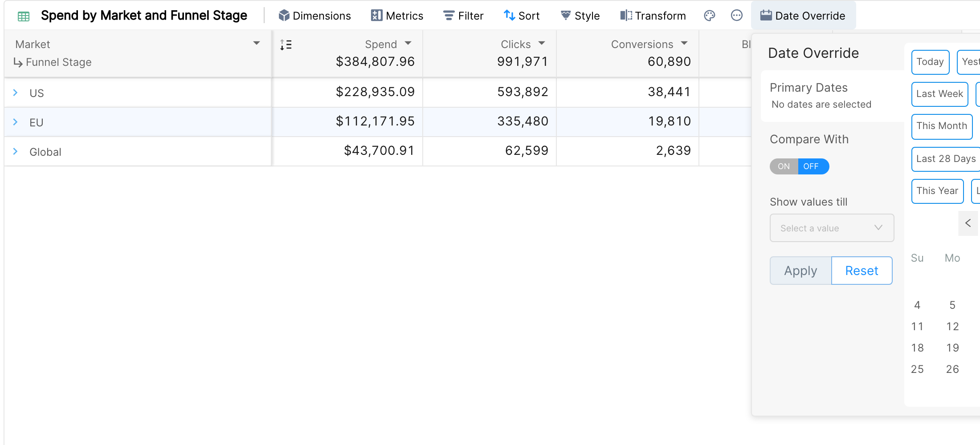Open the Show values till dropdown

pos(832,228)
